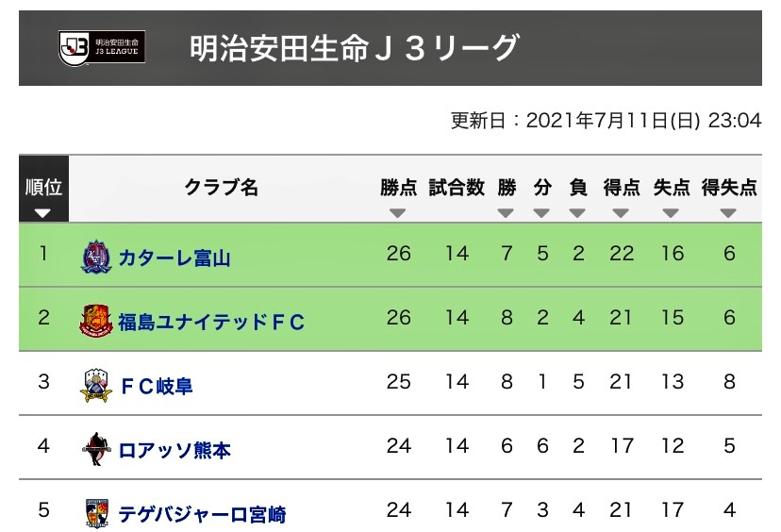781x532 pixels.
Task: Sort table by 得点 column arrow
Action: [621, 213]
